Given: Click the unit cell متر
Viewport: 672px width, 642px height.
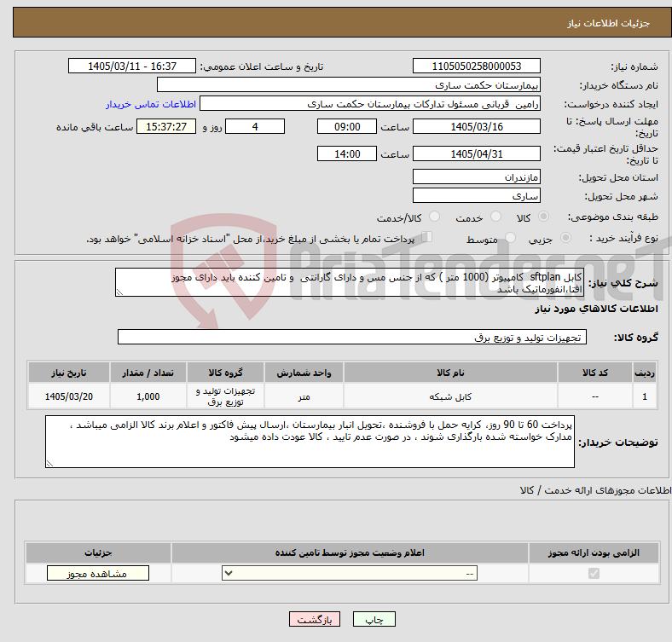Looking at the screenshot, I should [x=304, y=396].
